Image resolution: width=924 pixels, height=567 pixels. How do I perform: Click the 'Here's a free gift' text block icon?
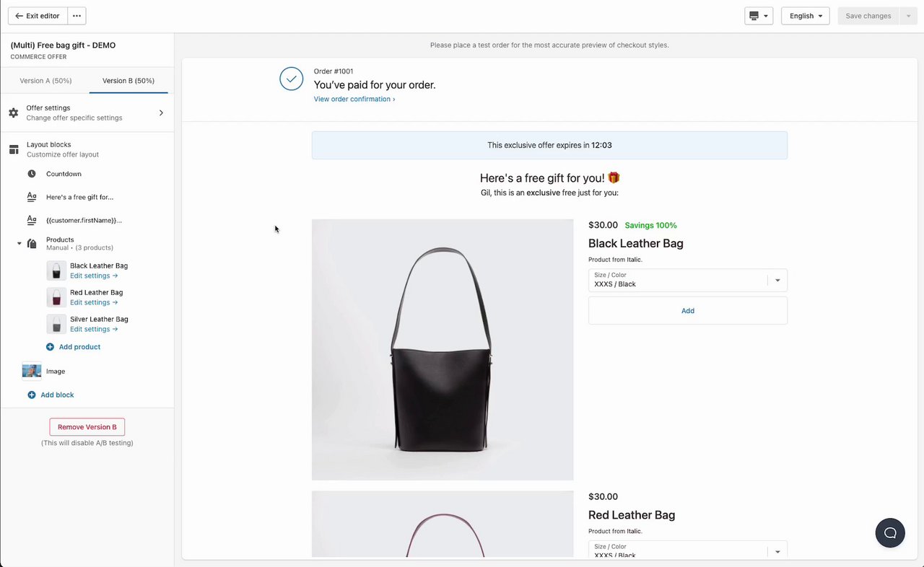tap(32, 197)
